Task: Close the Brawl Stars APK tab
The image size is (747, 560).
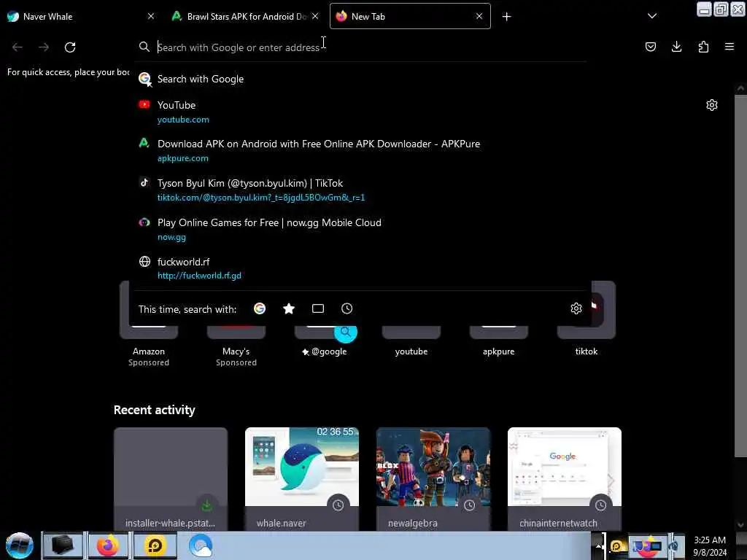Action: pos(315,16)
